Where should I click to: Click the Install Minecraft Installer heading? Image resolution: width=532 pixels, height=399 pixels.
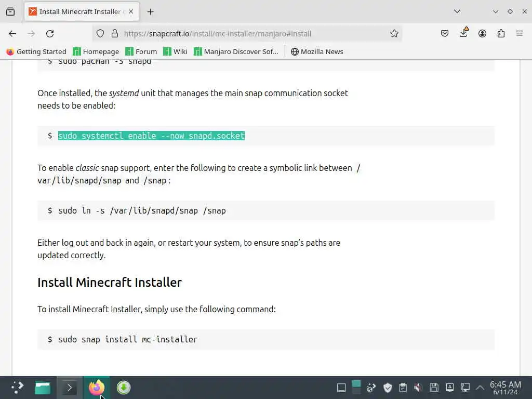110,282
